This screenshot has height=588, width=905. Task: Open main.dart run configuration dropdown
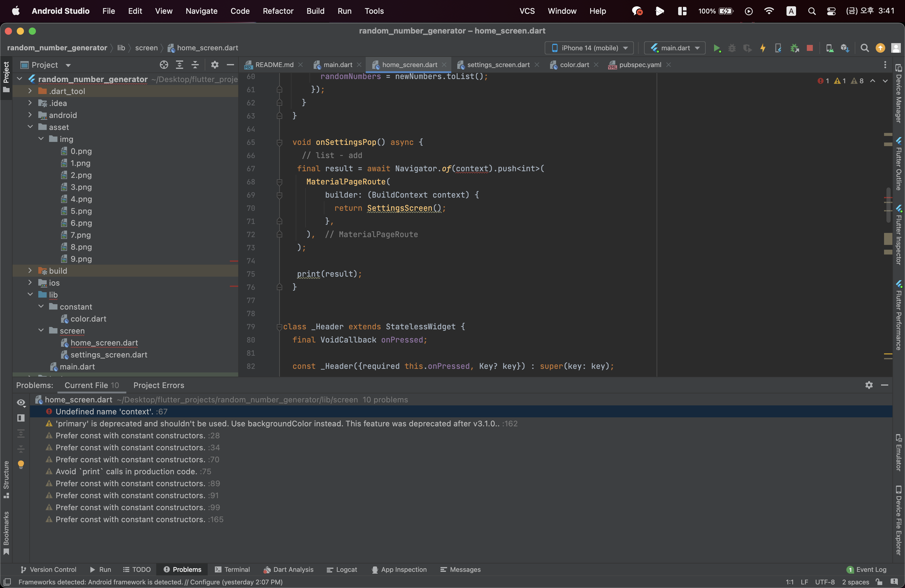(x=675, y=48)
